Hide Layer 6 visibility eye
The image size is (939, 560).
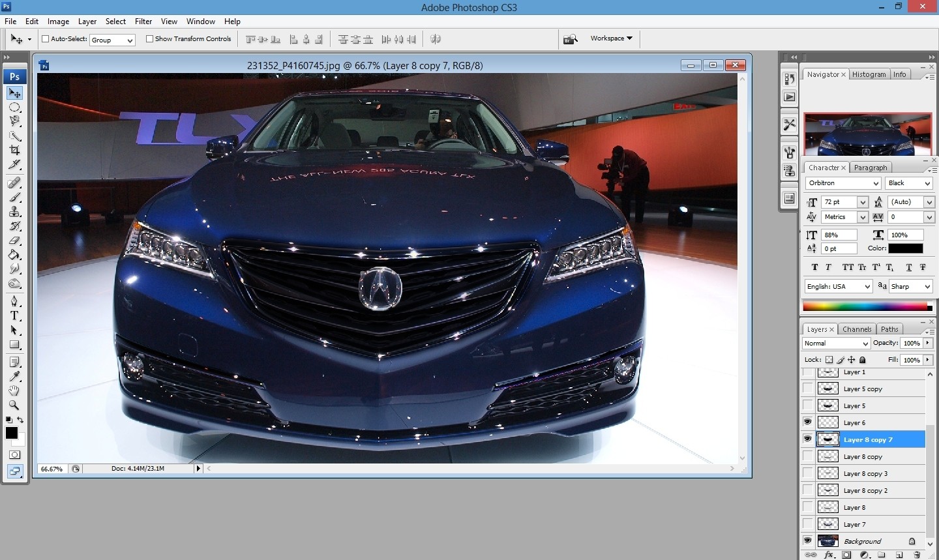coord(808,422)
